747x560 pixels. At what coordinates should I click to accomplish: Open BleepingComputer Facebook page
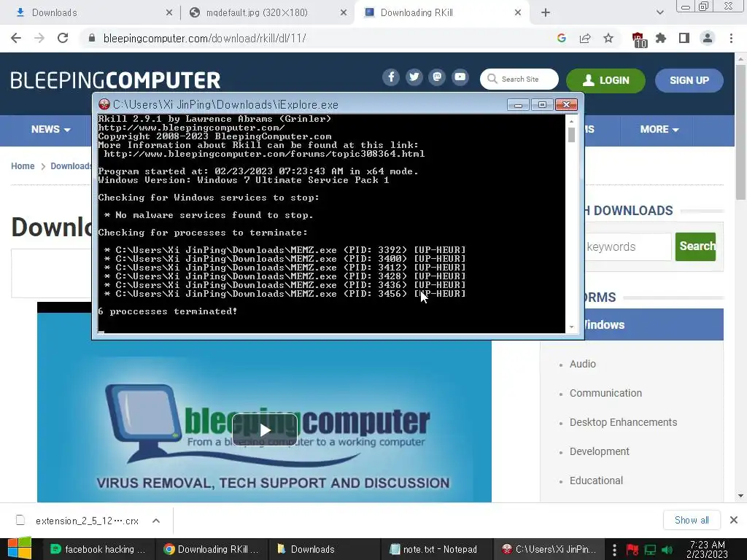[x=391, y=77]
